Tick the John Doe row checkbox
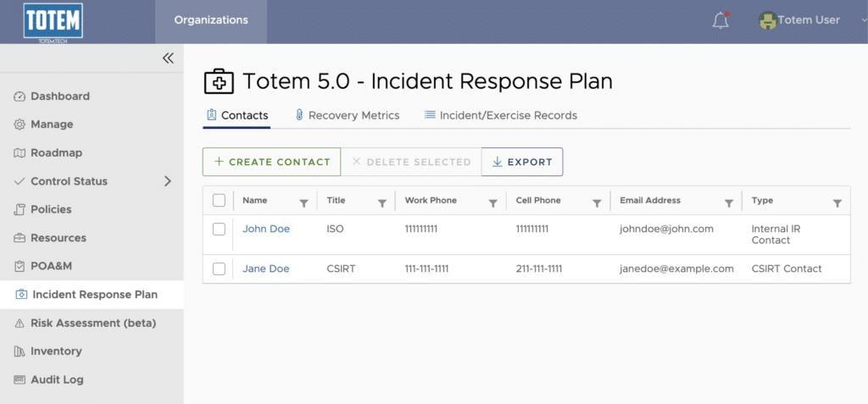 coord(220,230)
